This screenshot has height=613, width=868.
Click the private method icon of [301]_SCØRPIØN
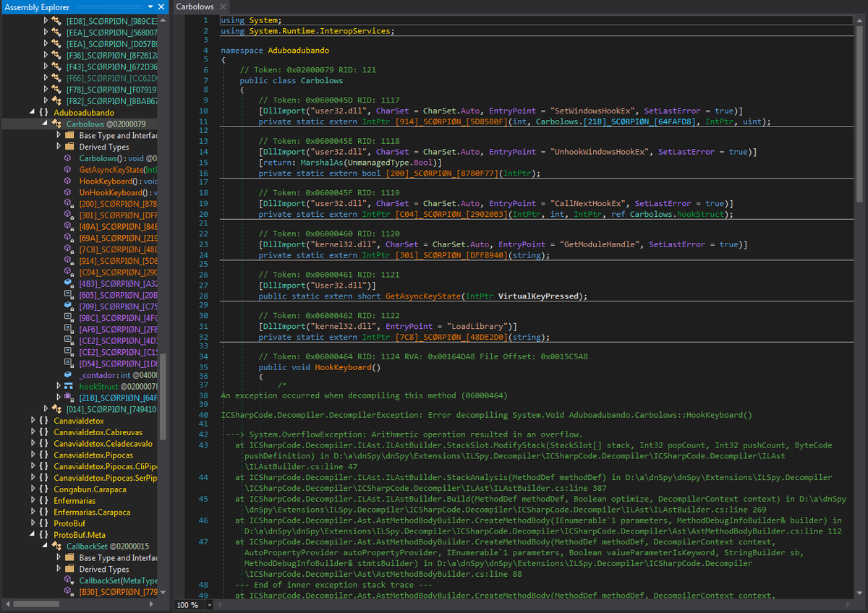tap(69, 215)
